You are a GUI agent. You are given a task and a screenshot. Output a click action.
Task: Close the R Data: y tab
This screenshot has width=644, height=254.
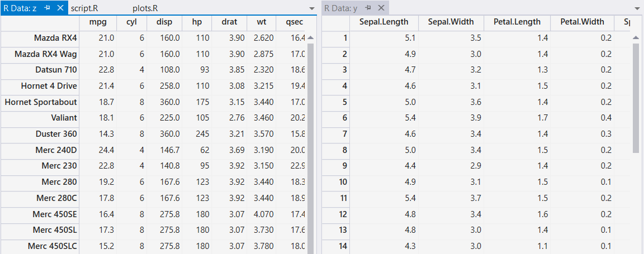381,8
